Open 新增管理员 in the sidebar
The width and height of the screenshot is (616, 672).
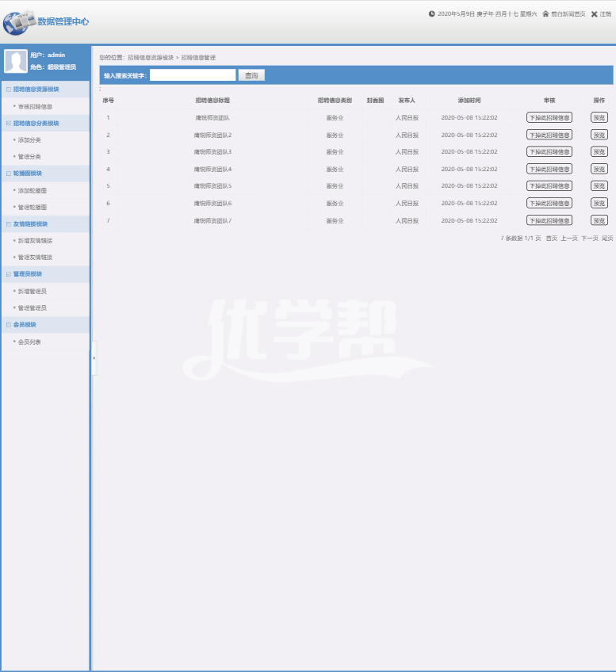33,292
